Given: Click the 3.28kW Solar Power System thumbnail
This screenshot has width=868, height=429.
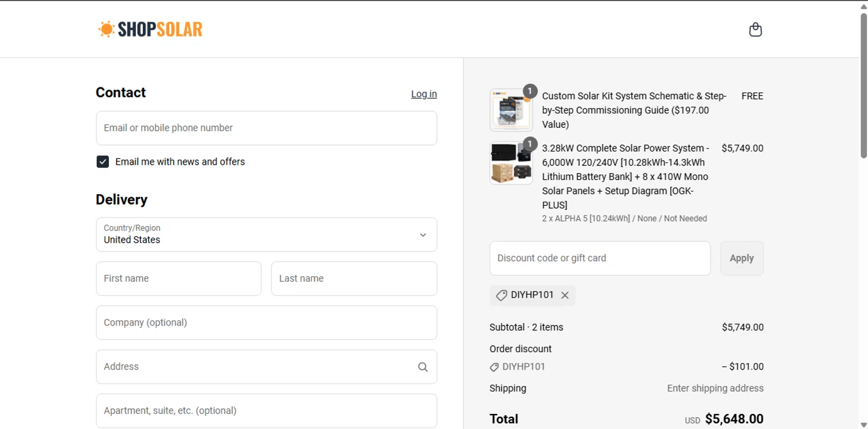Looking at the screenshot, I should click(511, 163).
